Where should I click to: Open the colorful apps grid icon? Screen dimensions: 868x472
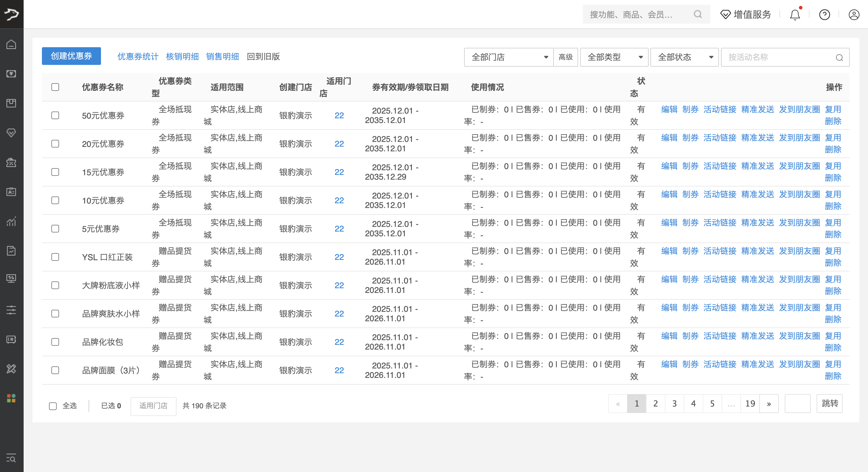pyautogui.click(x=12, y=398)
